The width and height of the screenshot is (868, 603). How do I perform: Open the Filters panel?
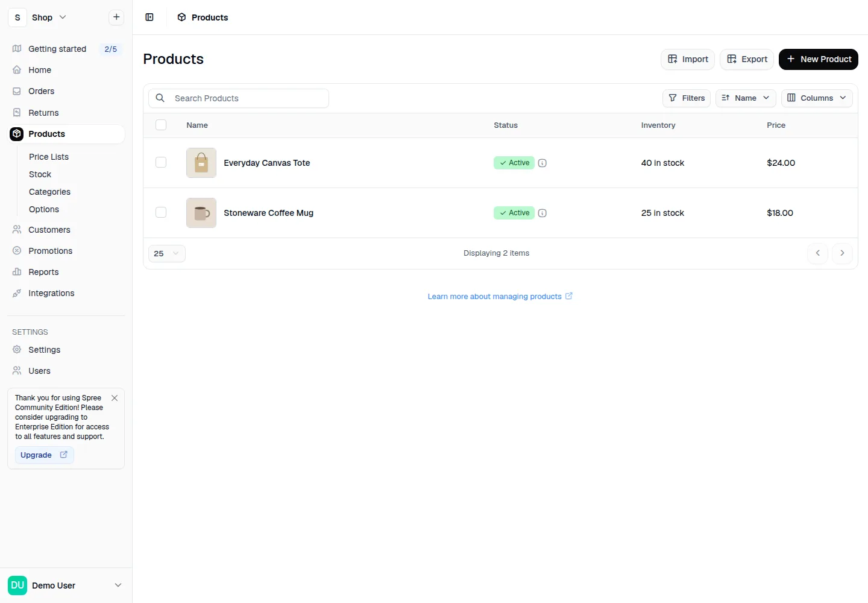687,98
